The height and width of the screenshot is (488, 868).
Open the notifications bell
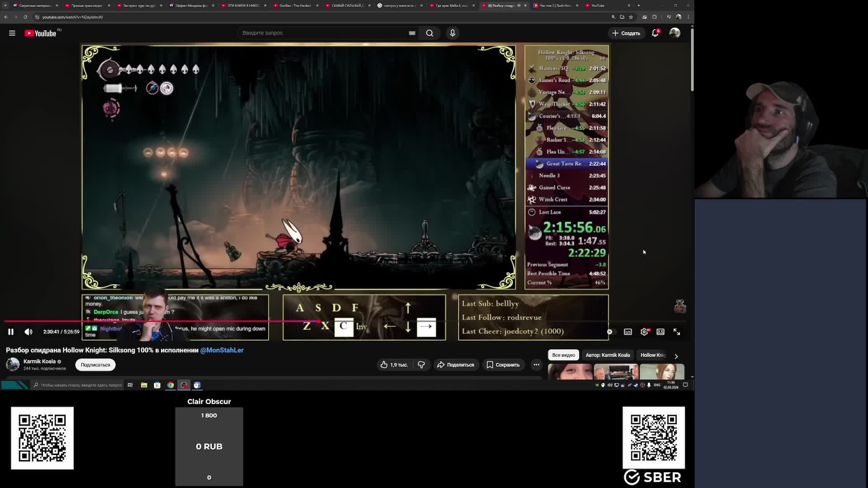(x=655, y=33)
